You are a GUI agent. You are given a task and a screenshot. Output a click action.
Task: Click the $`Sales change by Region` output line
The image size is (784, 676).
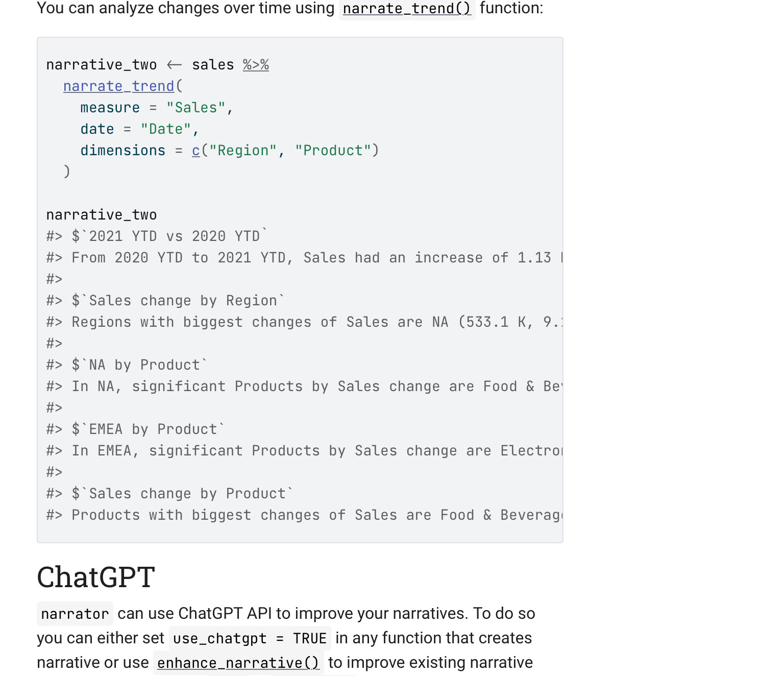click(178, 301)
